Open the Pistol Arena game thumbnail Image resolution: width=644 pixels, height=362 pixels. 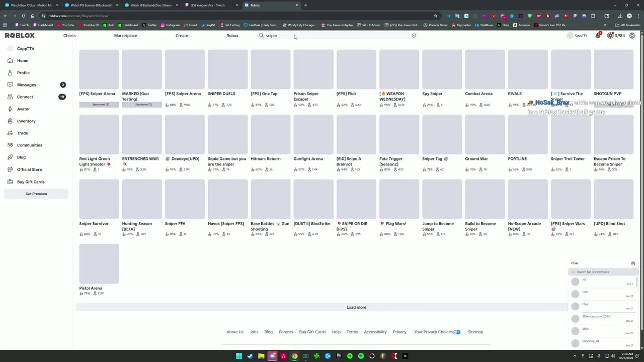point(99,264)
